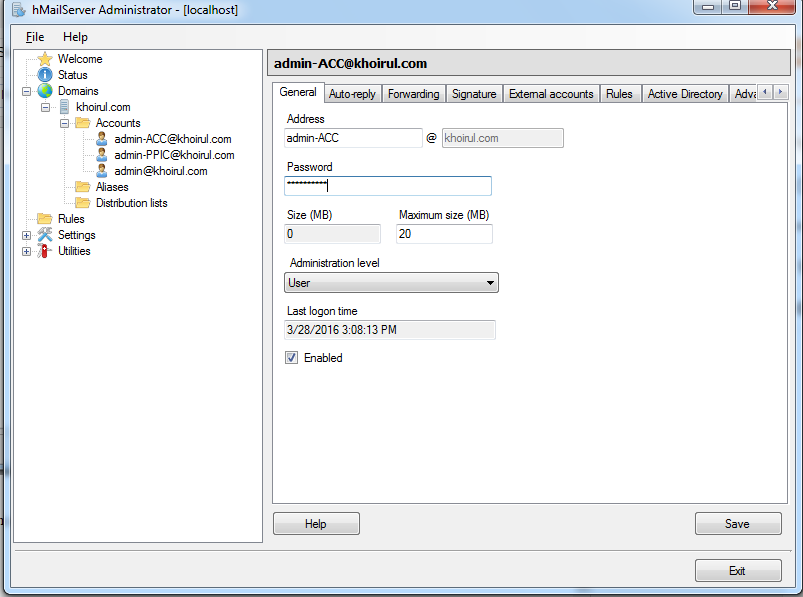Select admin-PPIC@khoirul.com in the tree
The height and width of the screenshot is (597, 803).
(x=174, y=155)
